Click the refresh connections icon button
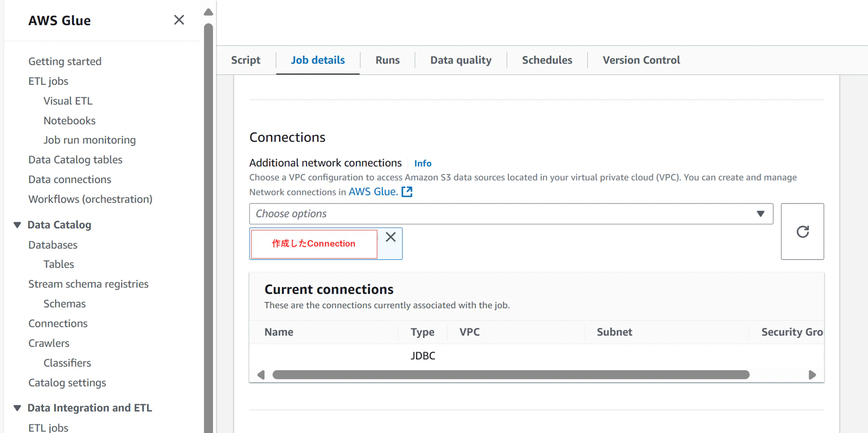Image resolution: width=868 pixels, height=433 pixels. click(802, 231)
